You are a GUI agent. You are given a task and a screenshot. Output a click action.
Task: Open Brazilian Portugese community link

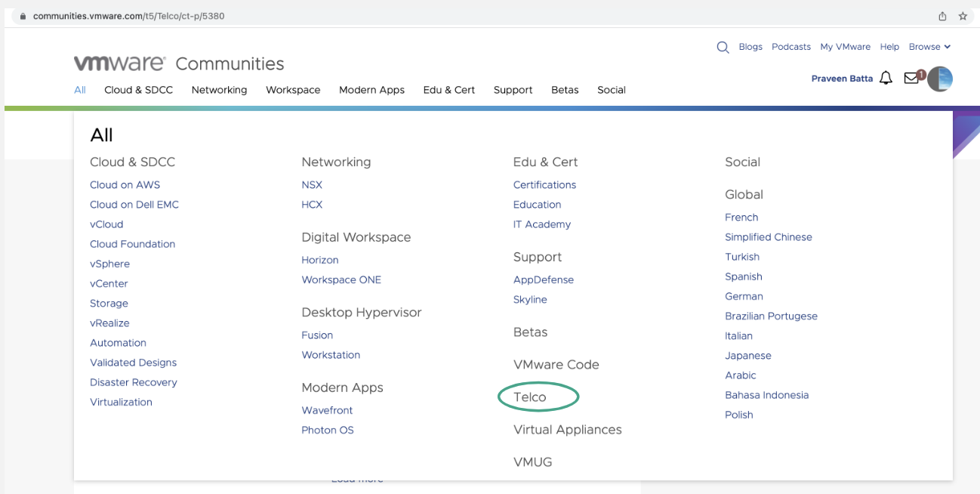(771, 316)
